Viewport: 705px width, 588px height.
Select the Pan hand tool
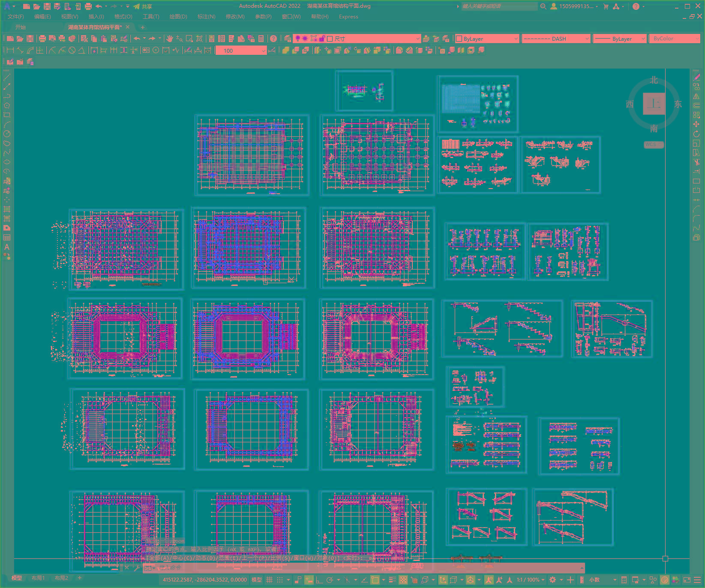coord(170,39)
